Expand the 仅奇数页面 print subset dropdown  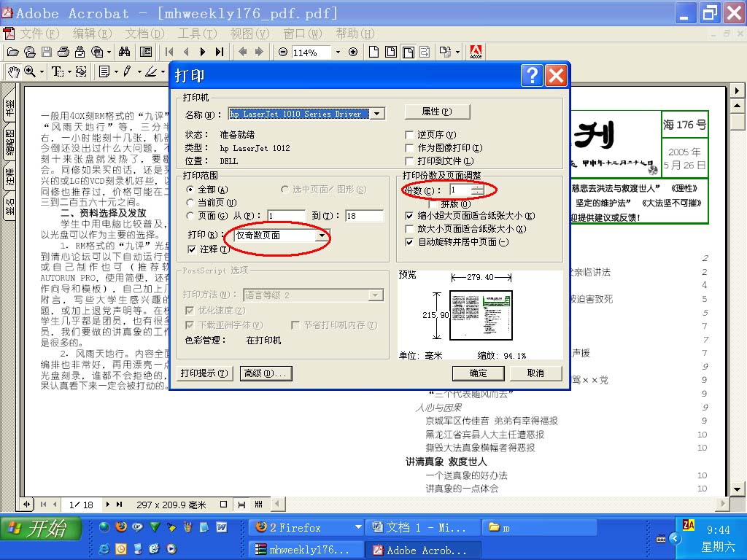point(321,236)
